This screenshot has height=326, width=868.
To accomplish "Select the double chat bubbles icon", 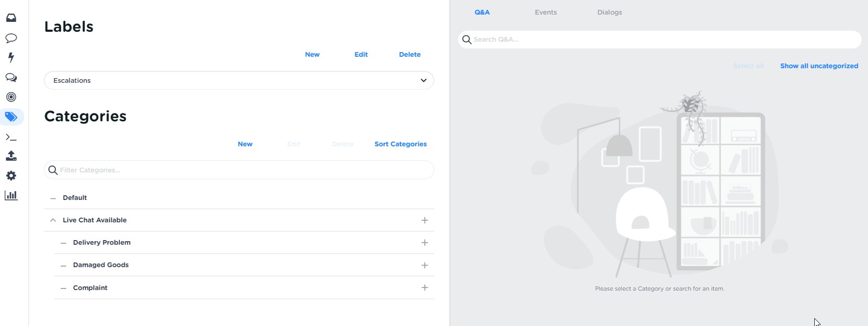I will (11, 78).
